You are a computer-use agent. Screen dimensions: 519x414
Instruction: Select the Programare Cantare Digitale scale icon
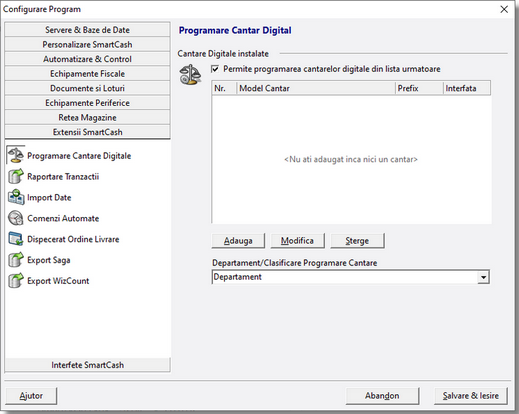16,155
